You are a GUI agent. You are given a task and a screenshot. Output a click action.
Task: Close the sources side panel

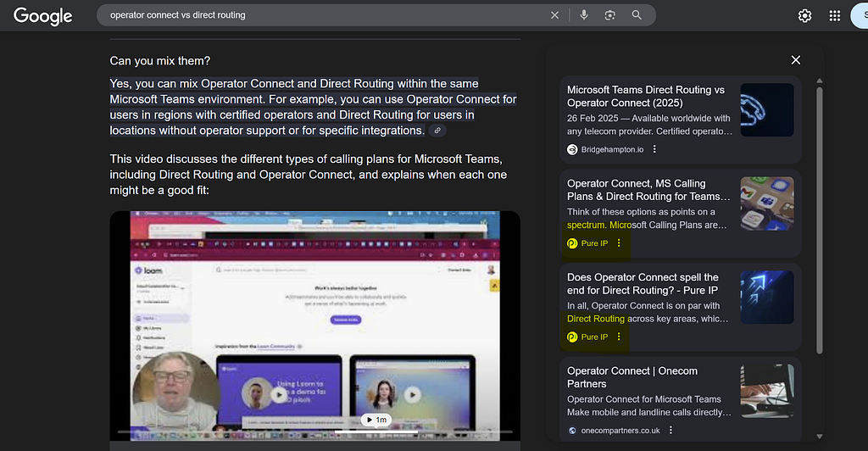click(795, 59)
